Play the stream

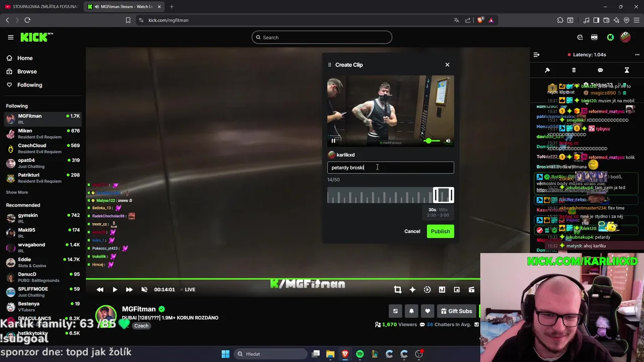click(x=115, y=290)
